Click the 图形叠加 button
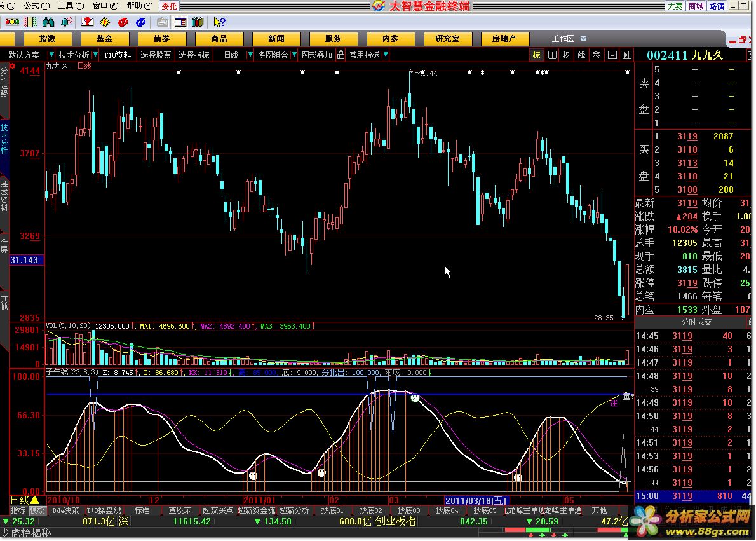 pos(317,55)
